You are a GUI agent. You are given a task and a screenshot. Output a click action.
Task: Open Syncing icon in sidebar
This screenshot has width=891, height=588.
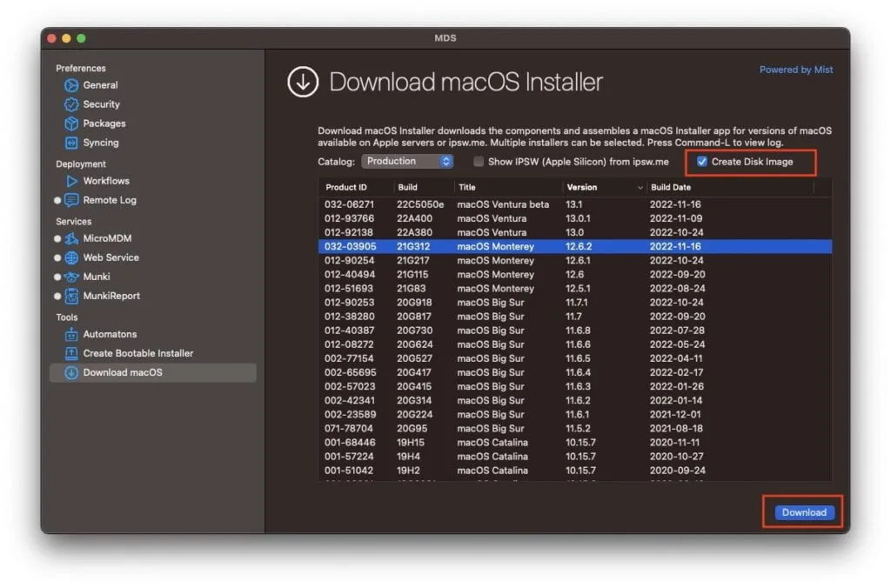[x=71, y=143]
